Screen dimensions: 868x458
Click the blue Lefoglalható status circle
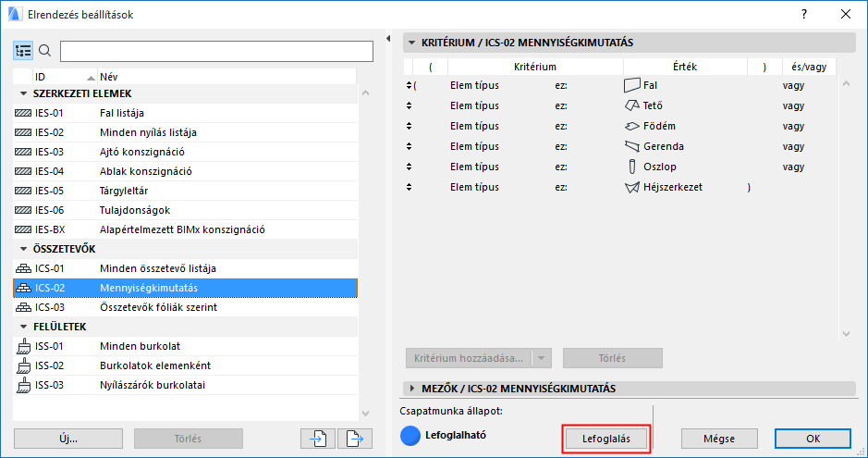point(410,436)
